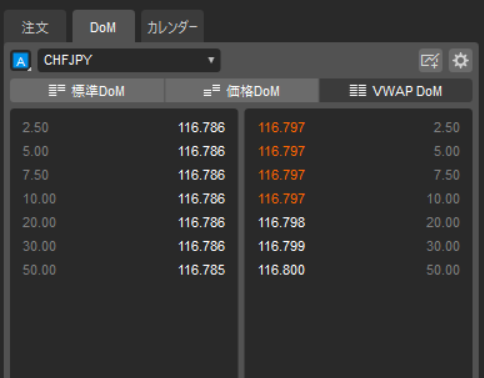Click ask price 116.799

tap(282, 246)
